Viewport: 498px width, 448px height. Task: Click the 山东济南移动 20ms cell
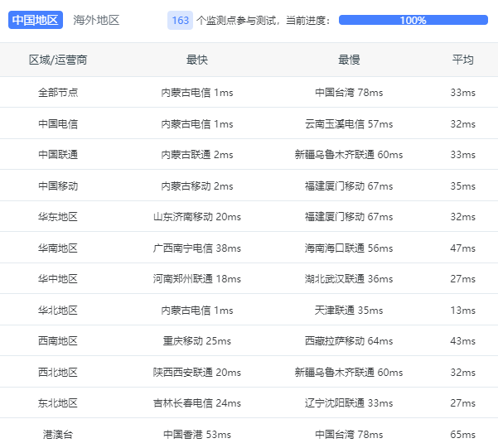coord(197,217)
